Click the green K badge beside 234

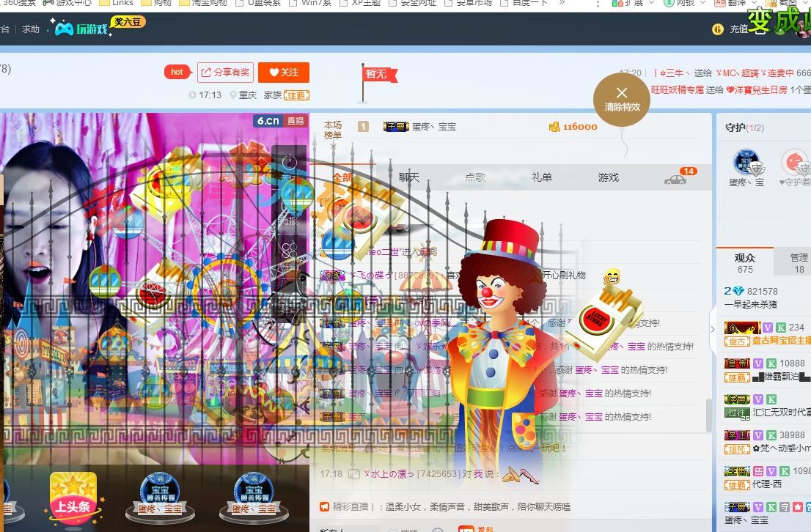pyautogui.click(x=781, y=328)
